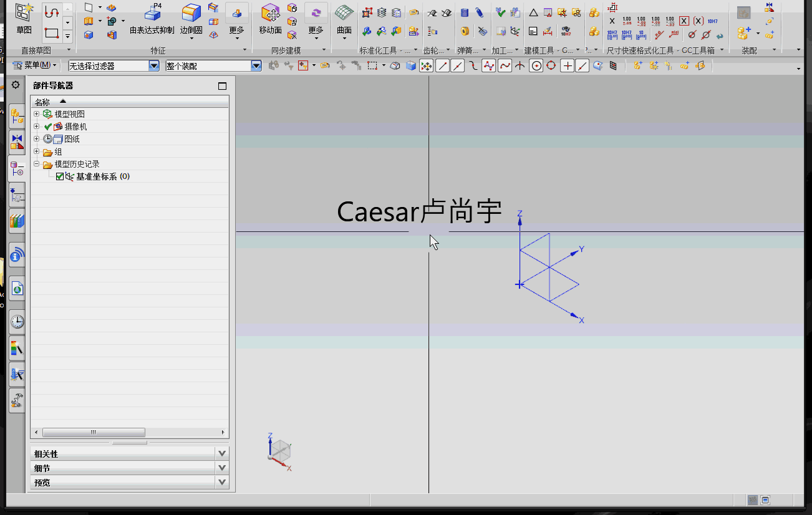Toggle the point-on-curve snap icon

click(582, 65)
